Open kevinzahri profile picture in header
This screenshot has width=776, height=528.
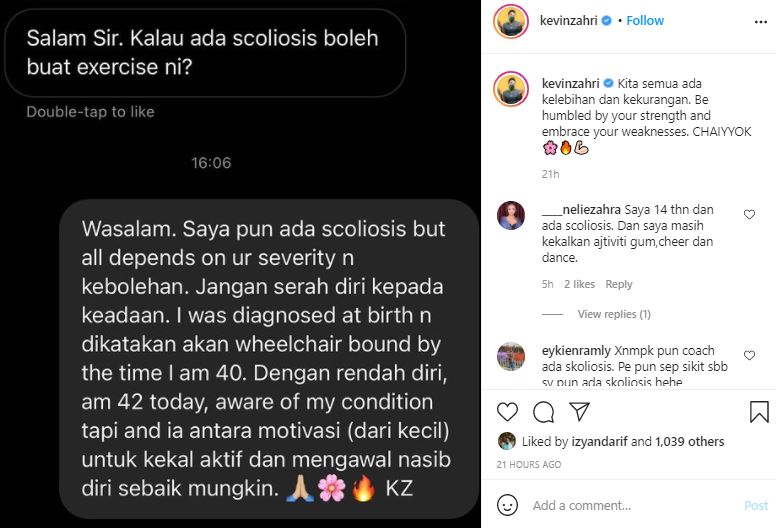point(511,20)
